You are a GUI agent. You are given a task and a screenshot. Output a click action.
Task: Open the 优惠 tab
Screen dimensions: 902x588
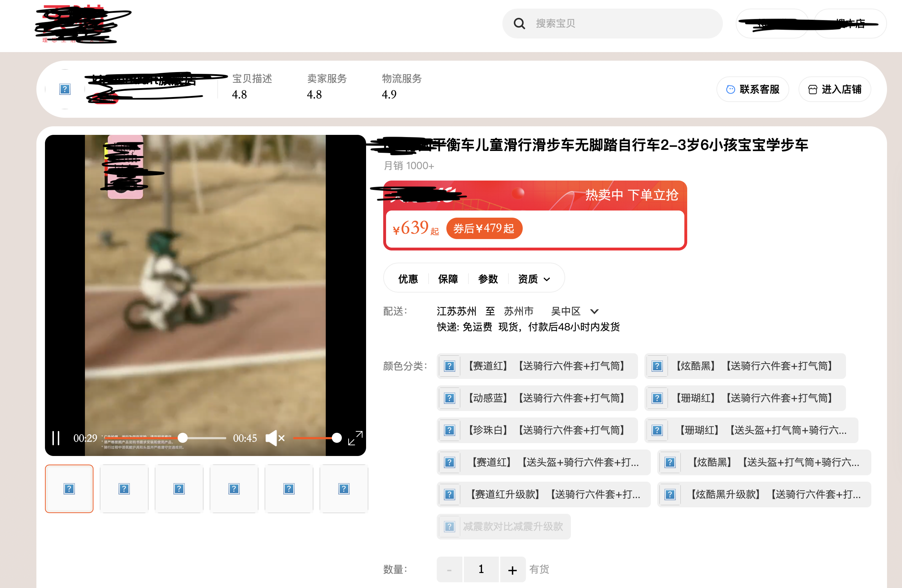408,279
